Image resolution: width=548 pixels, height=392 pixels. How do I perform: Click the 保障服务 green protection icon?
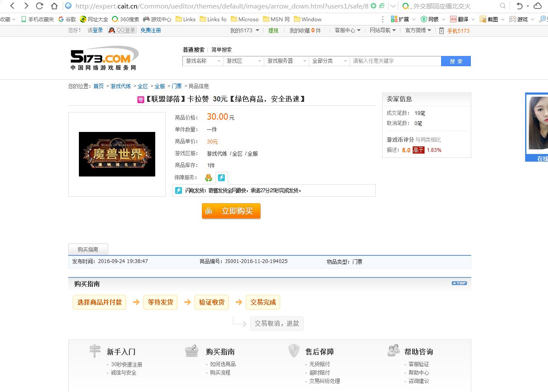click(x=208, y=177)
